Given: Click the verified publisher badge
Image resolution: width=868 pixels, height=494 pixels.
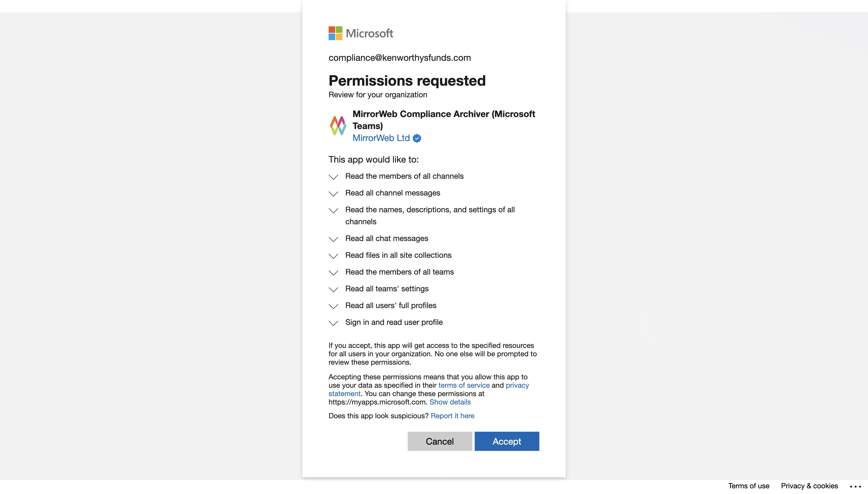Looking at the screenshot, I should [417, 138].
